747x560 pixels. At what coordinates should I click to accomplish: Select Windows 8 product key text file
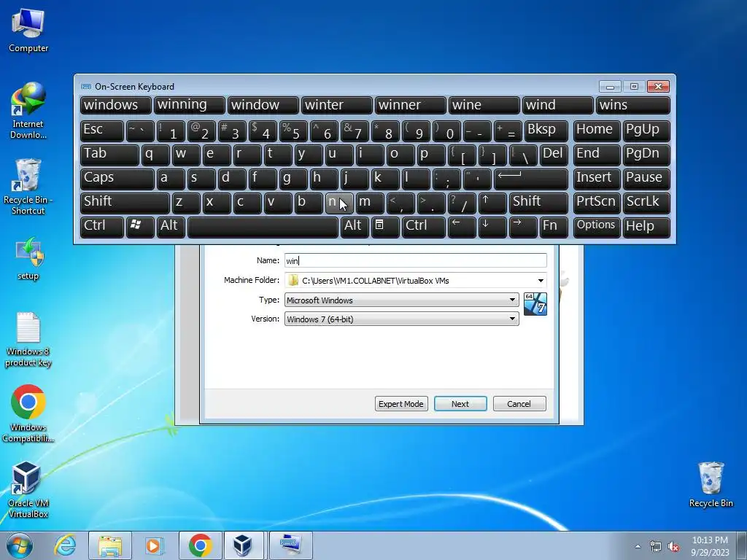(x=28, y=339)
